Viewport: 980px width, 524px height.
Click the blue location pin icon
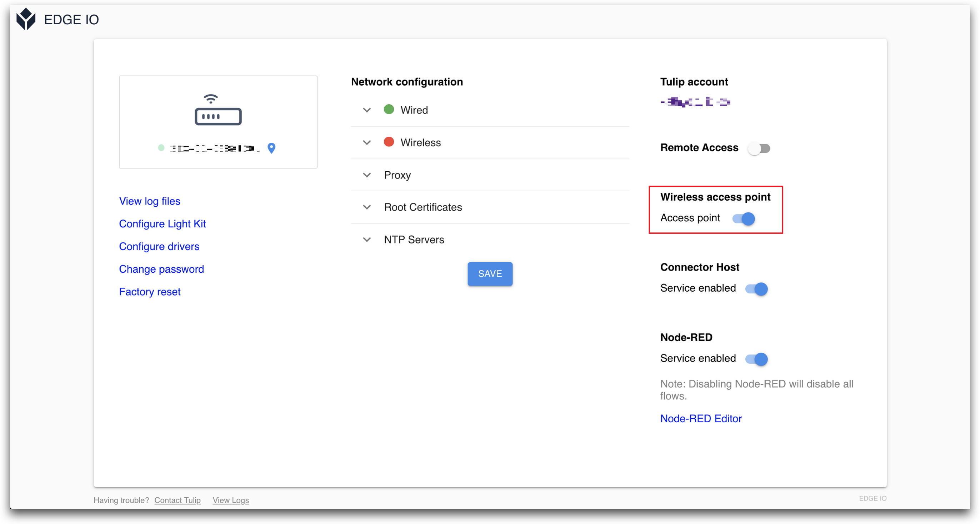point(271,148)
